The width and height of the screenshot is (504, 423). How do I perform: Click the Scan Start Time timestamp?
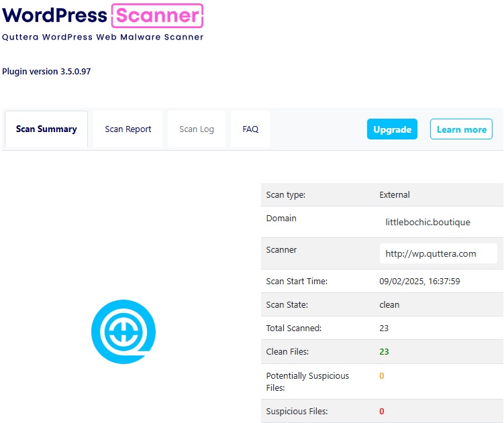(419, 281)
